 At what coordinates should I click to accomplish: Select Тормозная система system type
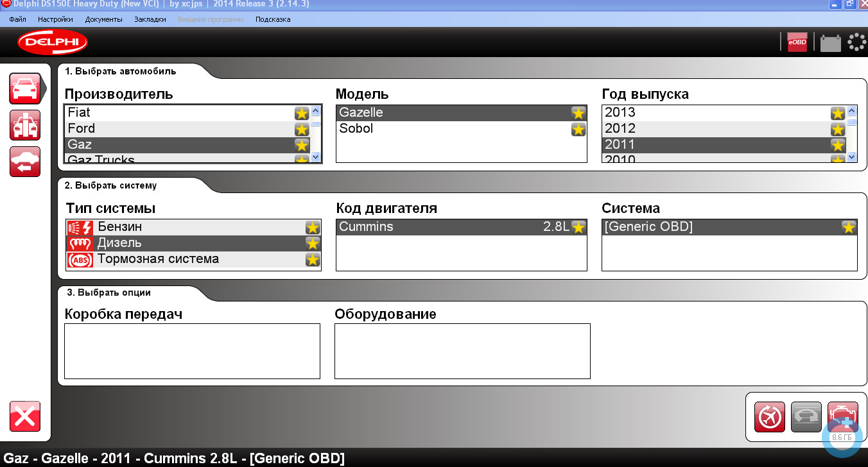(193, 259)
